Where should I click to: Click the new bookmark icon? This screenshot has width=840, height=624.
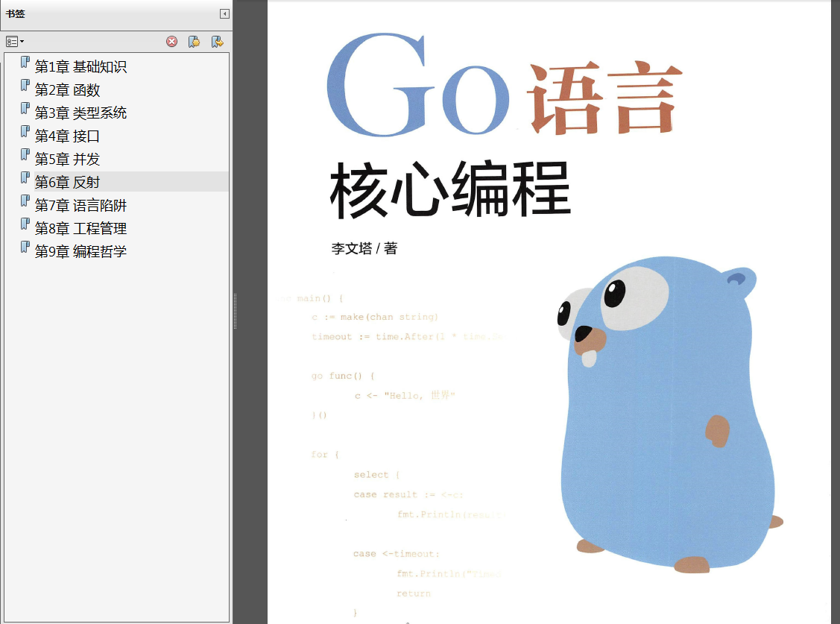(x=194, y=41)
